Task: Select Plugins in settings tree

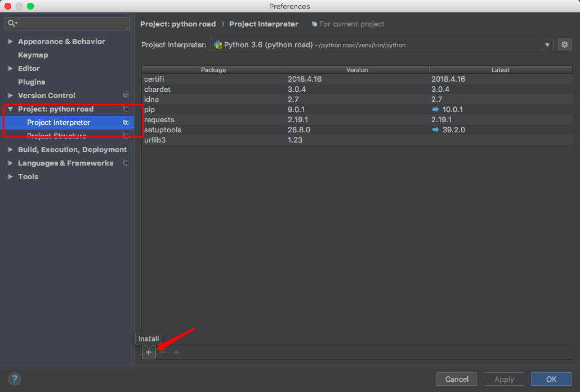Action: tap(32, 82)
